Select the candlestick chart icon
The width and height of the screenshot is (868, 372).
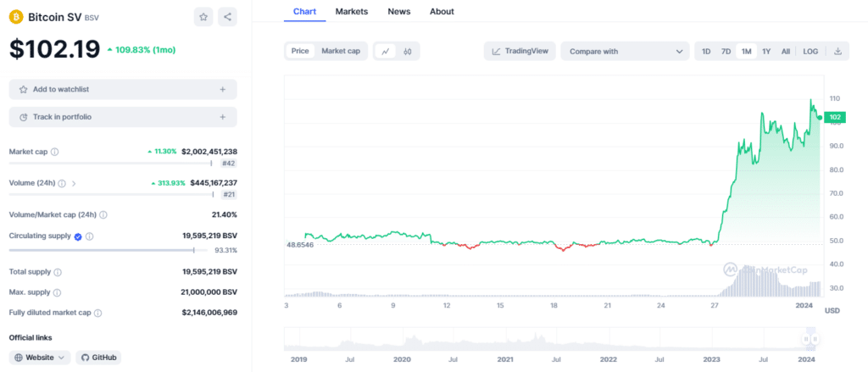pyautogui.click(x=408, y=52)
